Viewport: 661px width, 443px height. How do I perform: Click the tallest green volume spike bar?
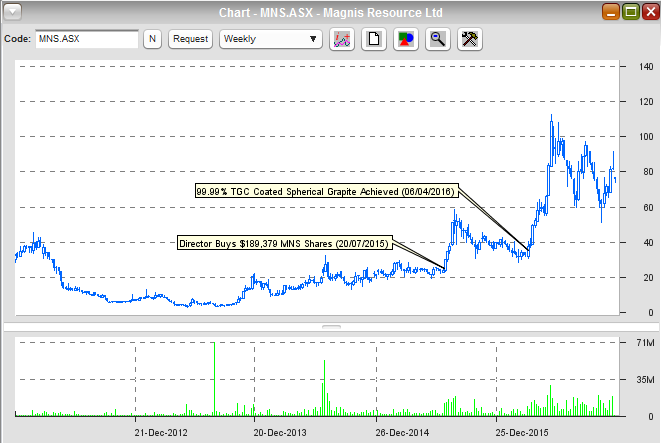(214, 379)
